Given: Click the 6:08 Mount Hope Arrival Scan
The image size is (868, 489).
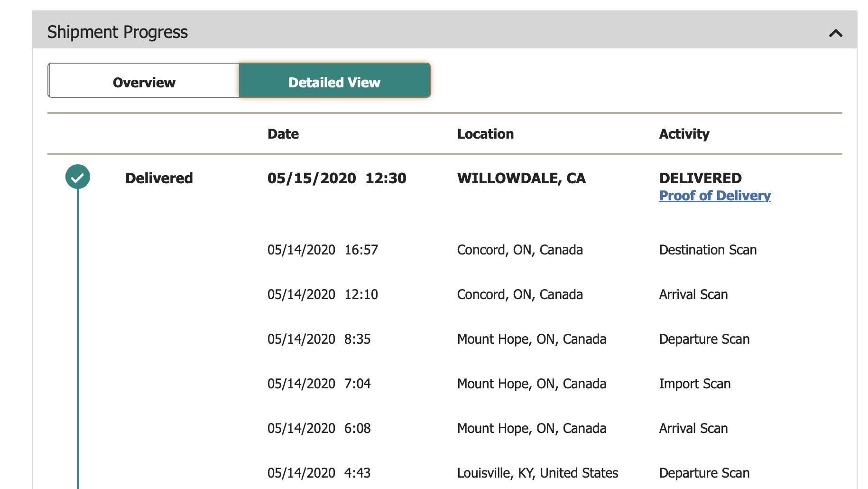Looking at the screenshot, I should [x=693, y=428].
